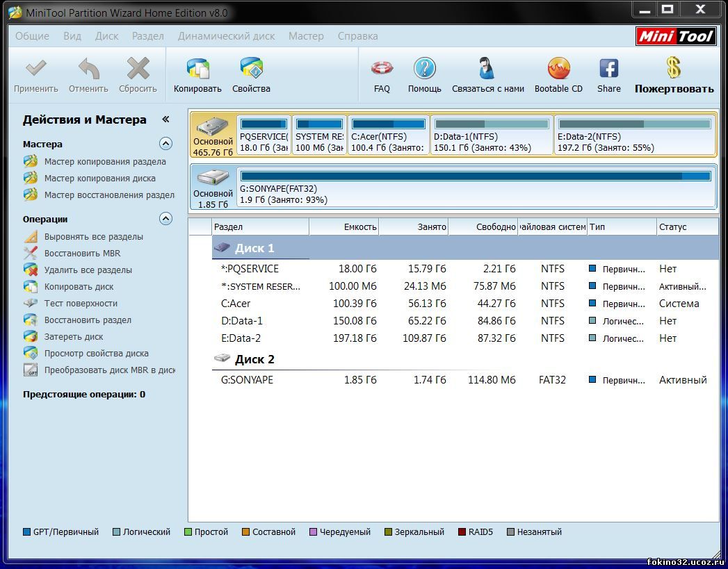Sort by the Свободно column header

coord(483,226)
